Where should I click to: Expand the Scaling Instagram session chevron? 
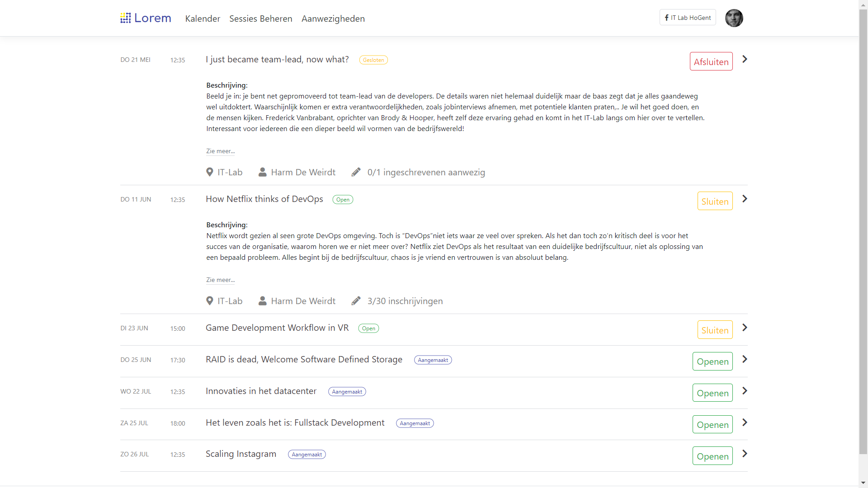(x=745, y=454)
